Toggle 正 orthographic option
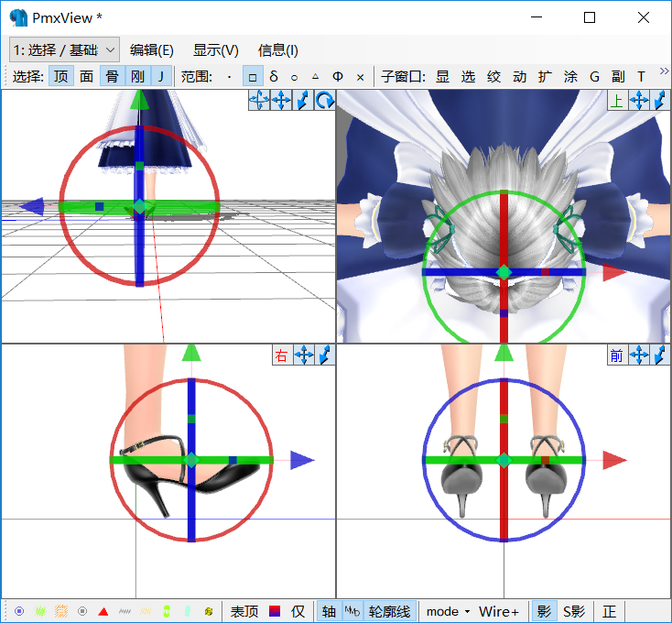Viewport: 672px width, 623px height. pyautogui.click(x=609, y=611)
